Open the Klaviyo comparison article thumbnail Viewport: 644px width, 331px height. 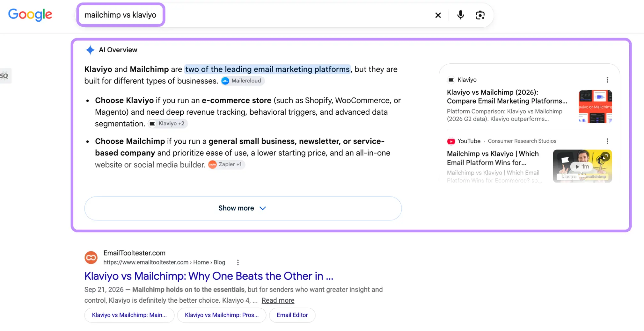[x=595, y=106]
